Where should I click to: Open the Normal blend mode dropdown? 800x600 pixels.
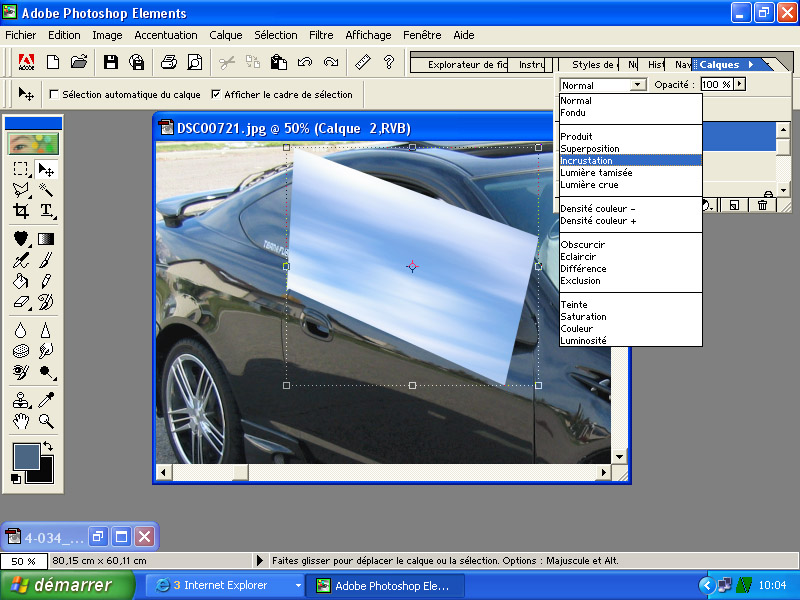pyautogui.click(x=638, y=85)
